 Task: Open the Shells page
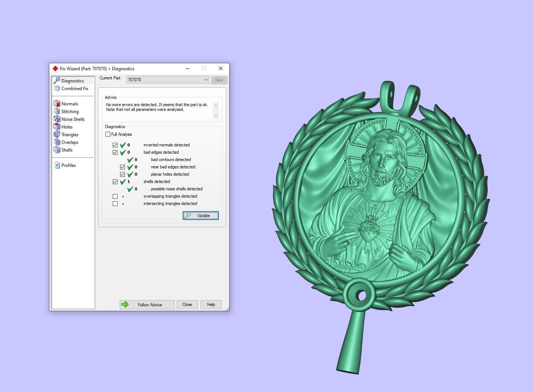point(67,150)
